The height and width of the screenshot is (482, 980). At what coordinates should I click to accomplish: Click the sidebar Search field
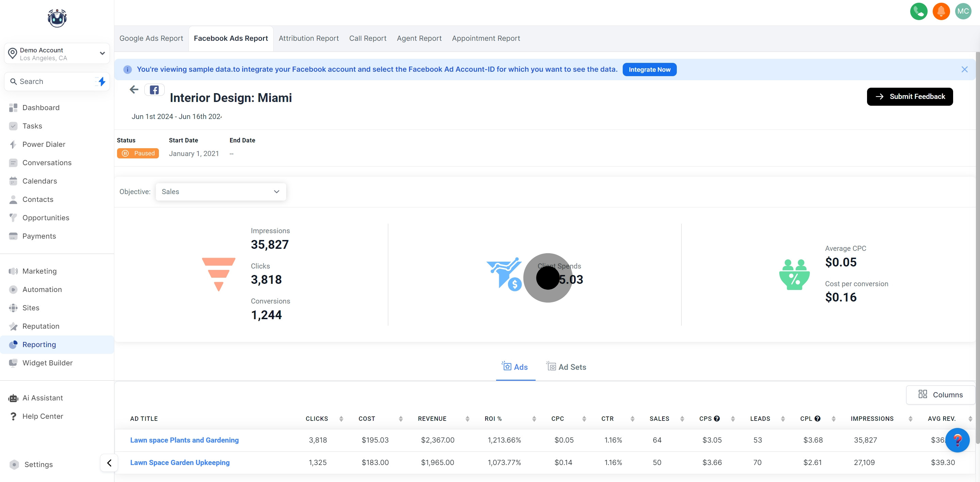[53, 81]
